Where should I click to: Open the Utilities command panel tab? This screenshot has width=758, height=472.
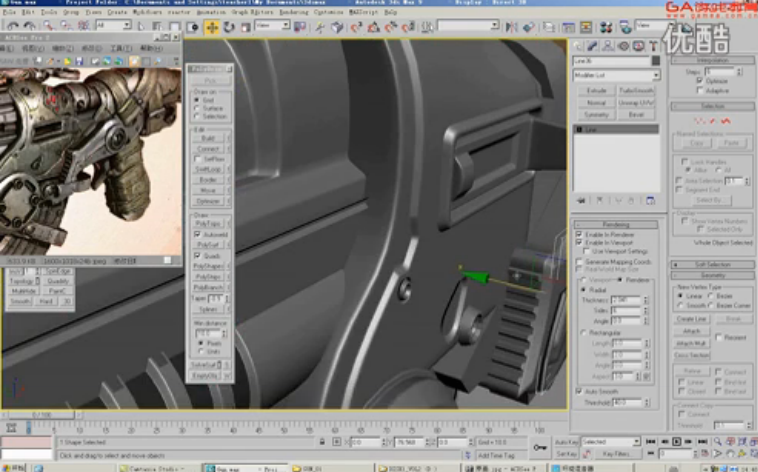point(654,46)
